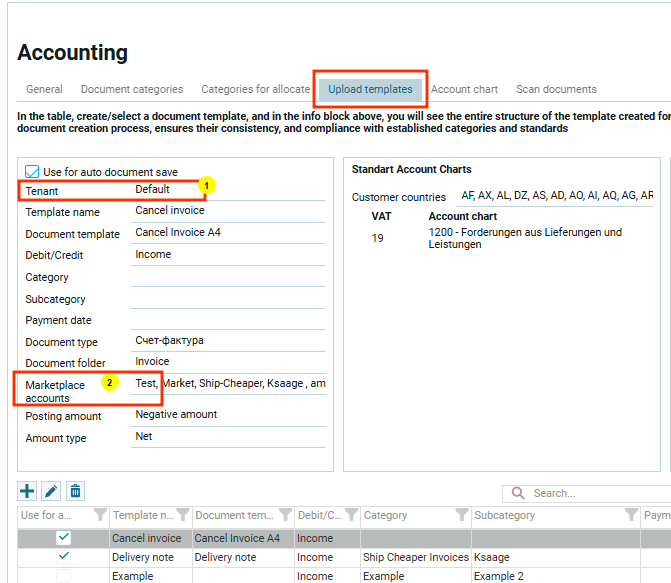The height and width of the screenshot is (583, 671).
Task: Switch to the General tab
Action: [x=44, y=89]
